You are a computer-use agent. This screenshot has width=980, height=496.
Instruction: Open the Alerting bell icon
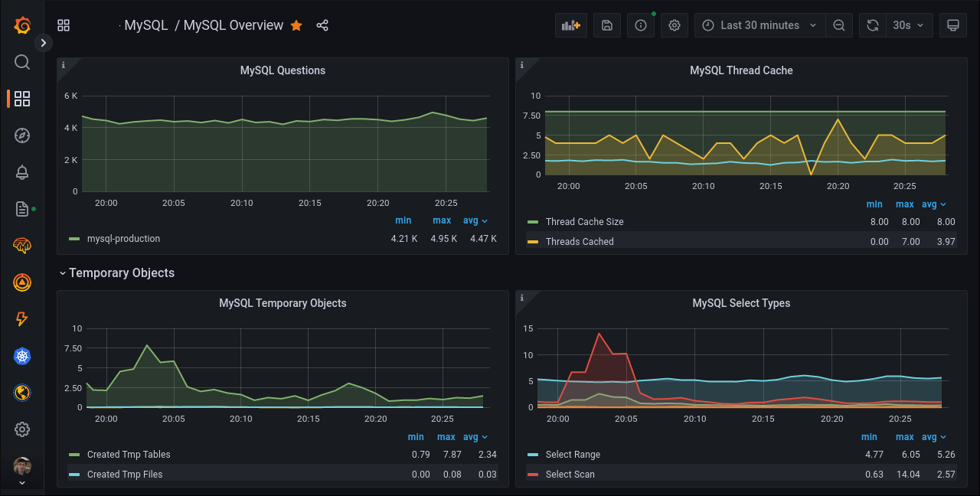pyautogui.click(x=21, y=172)
